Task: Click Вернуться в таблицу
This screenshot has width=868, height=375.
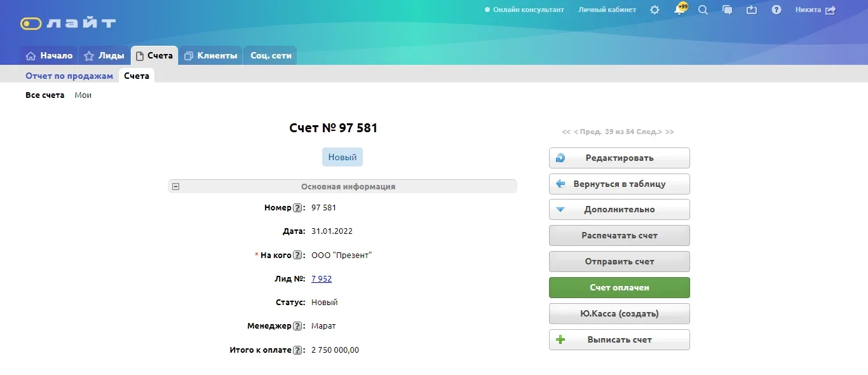Action: [620, 184]
